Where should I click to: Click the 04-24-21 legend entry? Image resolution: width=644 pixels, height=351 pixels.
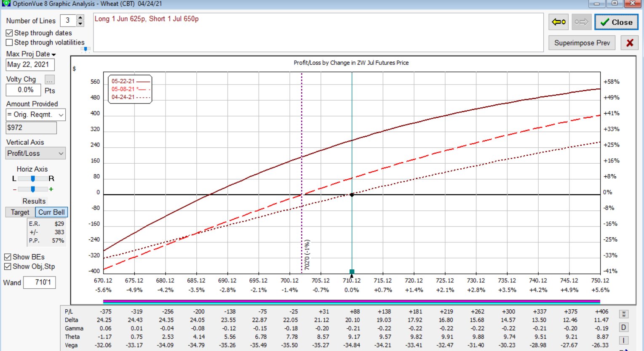[131, 97]
